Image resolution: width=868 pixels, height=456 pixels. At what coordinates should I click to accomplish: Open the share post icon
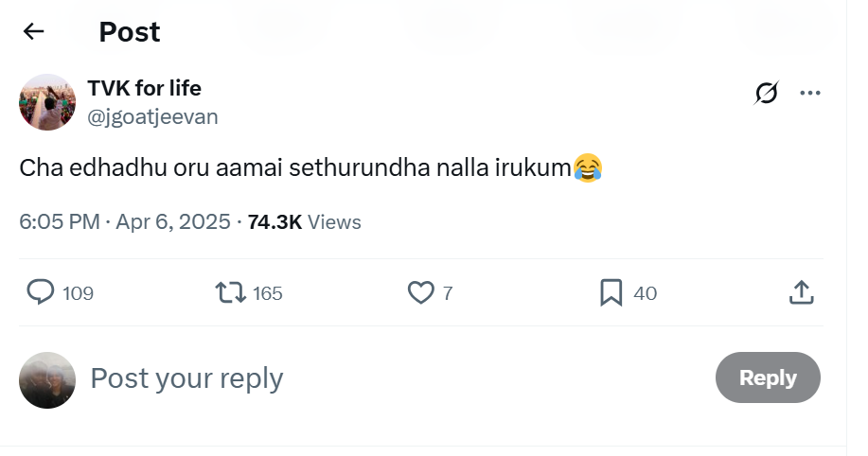[801, 293]
